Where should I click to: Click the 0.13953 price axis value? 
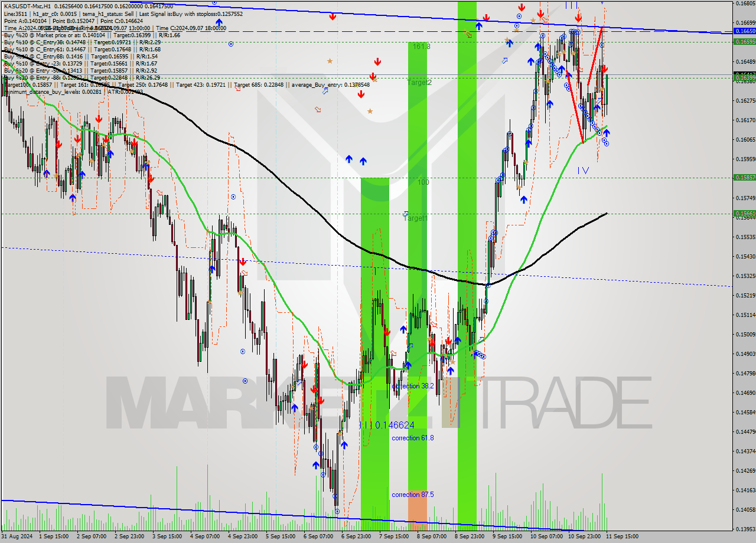click(x=745, y=529)
